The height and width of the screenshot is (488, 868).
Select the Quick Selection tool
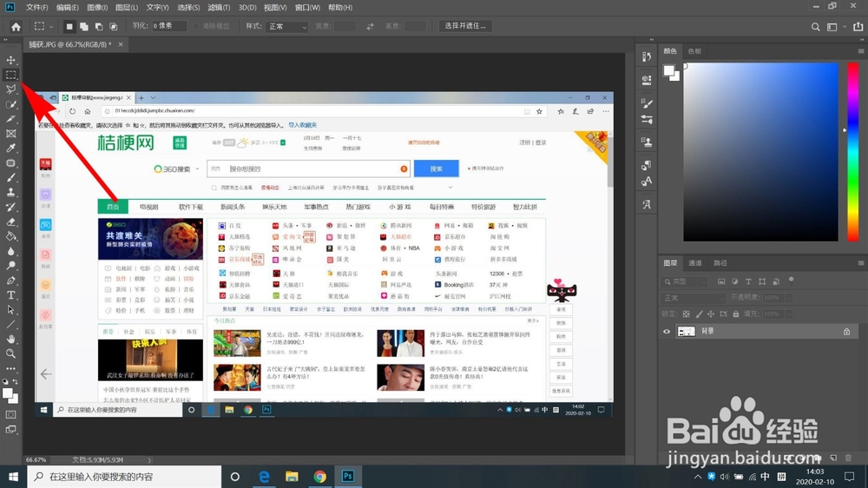[10, 104]
